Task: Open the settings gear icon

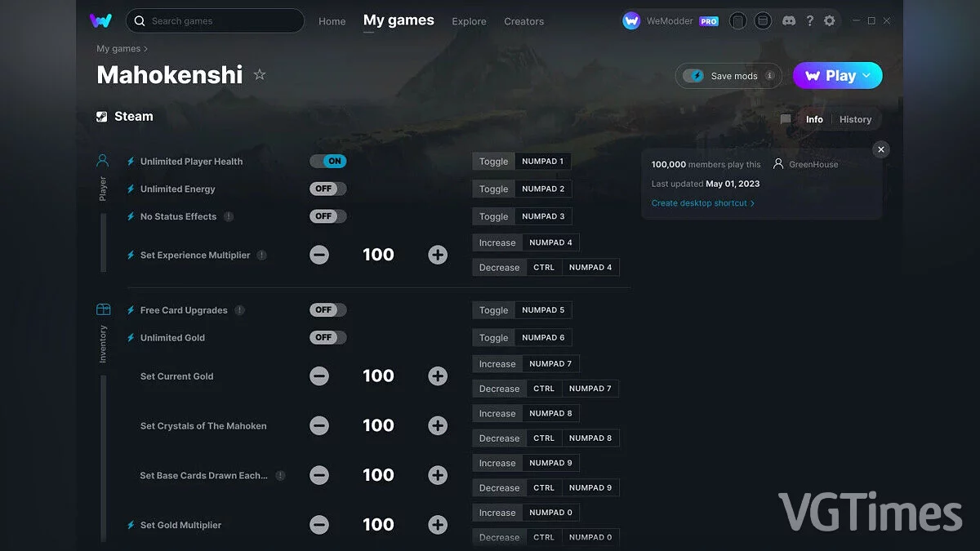Action: [x=830, y=21]
